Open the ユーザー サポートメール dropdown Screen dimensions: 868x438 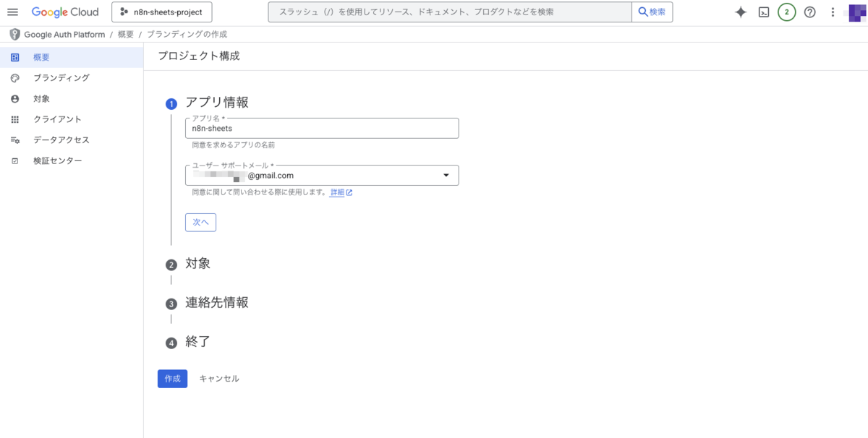pyautogui.click(x=322, y=176)
